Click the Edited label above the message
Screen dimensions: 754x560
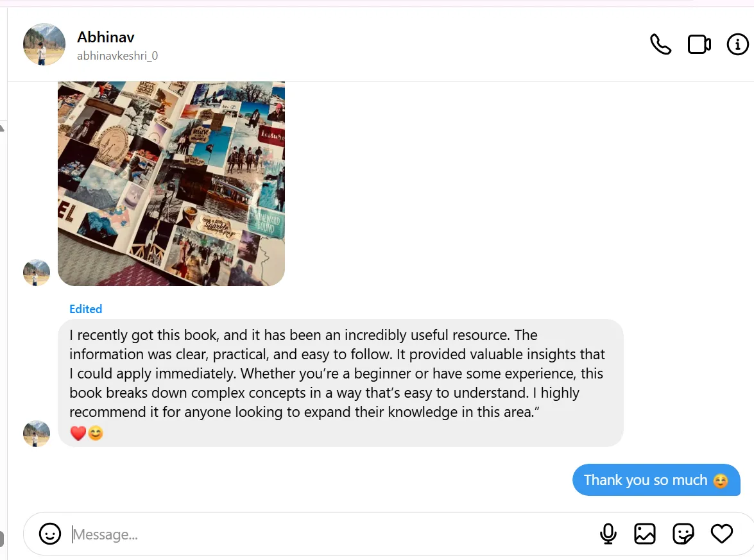(85, 309)
